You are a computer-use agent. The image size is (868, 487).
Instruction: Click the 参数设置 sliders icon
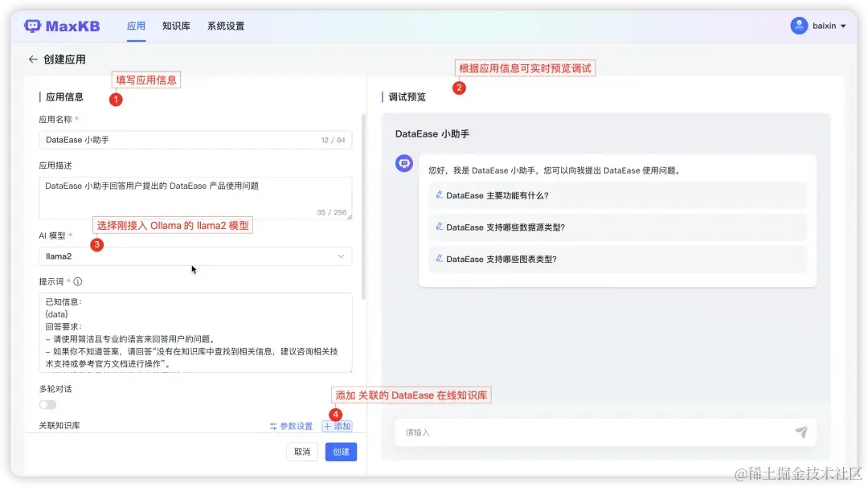pyautogui.click(x=273, y=426)
